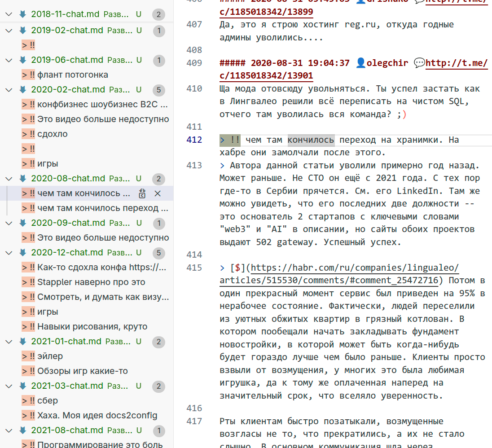The height and width of the screenshot is (448, 492).
Task: Click the markdown file icon of 2020-08-chat.md
Action: click(22, 179)
